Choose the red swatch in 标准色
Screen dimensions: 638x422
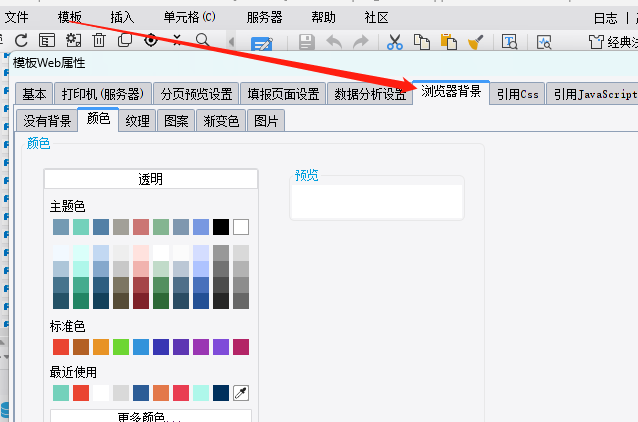pyautogui.click(x=61, y=347)
